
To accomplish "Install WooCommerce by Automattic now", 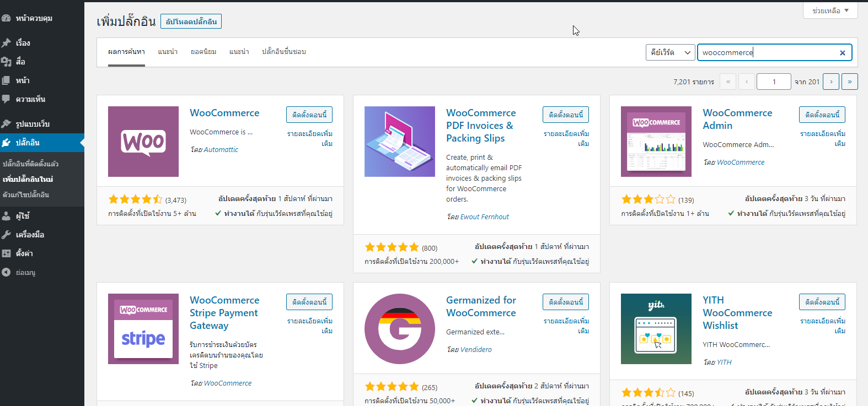I will [x=309, y=115].
